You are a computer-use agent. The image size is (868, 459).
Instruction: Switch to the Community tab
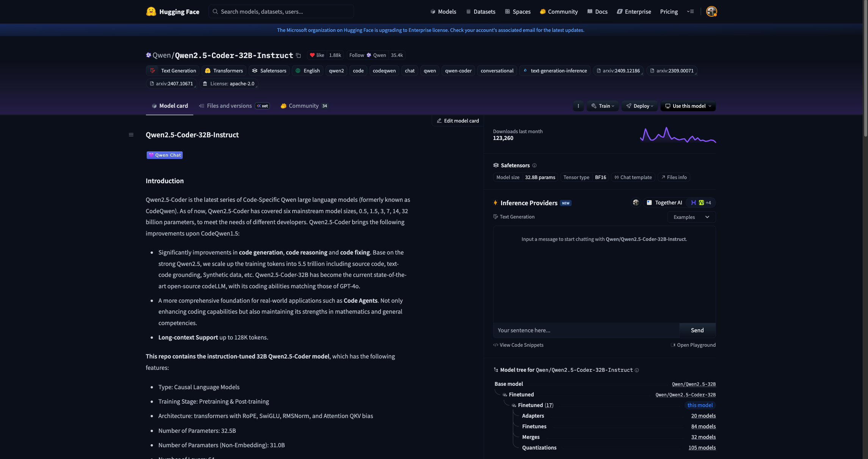tap(304, 106)
